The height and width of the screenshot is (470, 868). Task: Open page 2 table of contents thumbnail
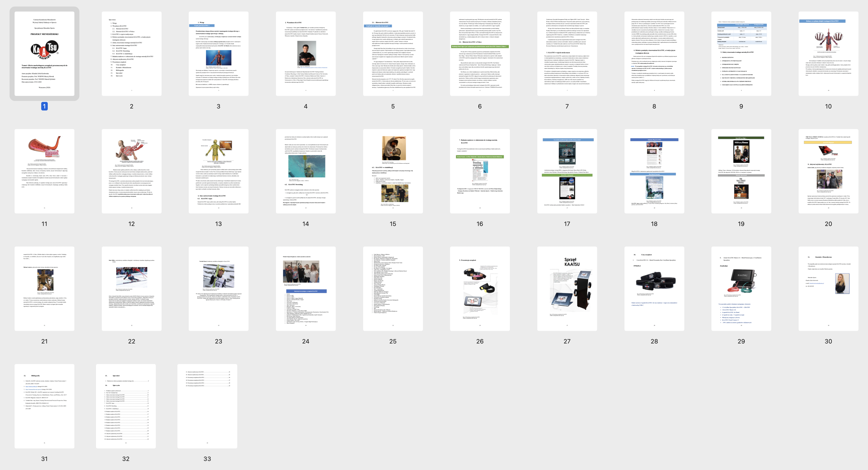coord(131,54)
